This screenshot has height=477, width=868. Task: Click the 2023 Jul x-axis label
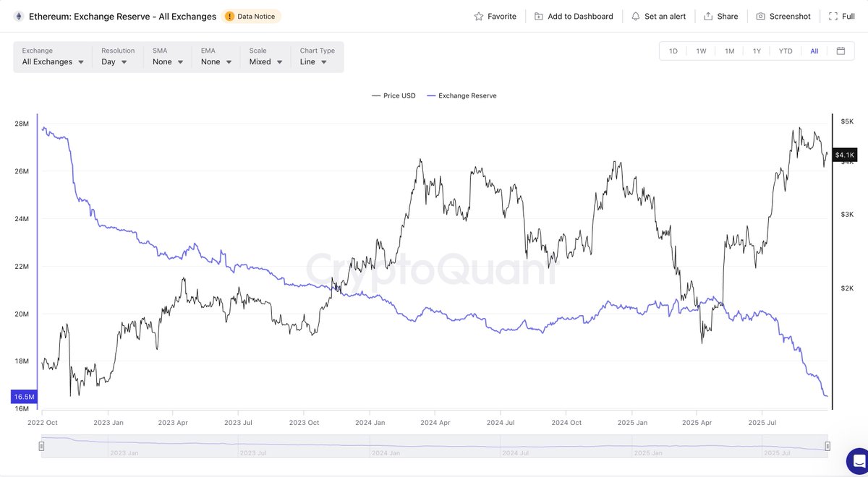(237, 422)
